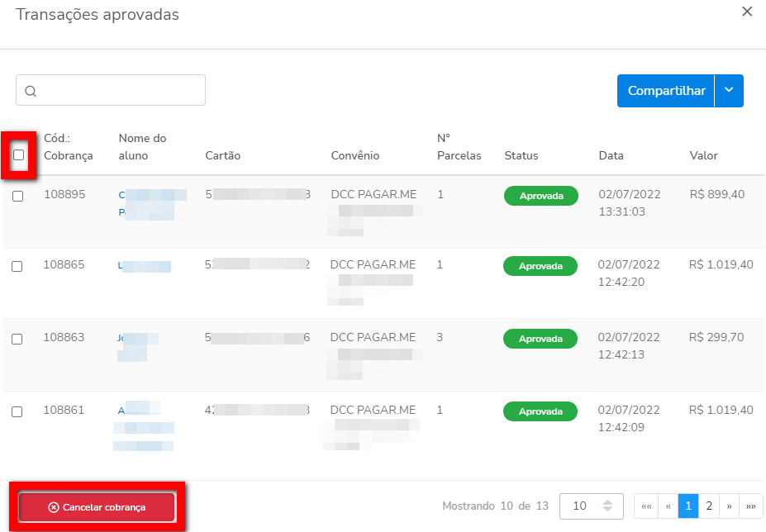Jump to the last page arrow
This screenshot has width=766, height=532.
tap(751, 506)
